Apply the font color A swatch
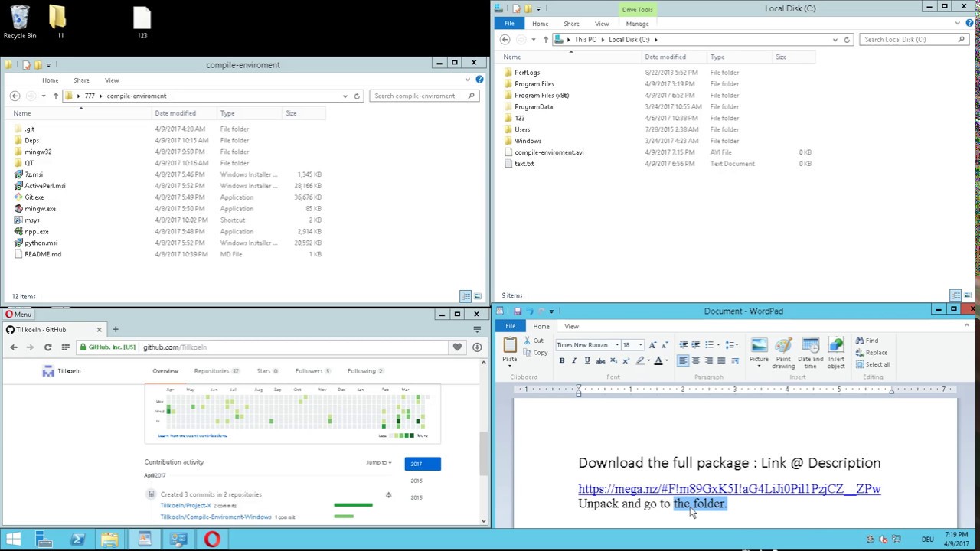The width and height of the screenshot is (980, 551). tap(658, 360)
